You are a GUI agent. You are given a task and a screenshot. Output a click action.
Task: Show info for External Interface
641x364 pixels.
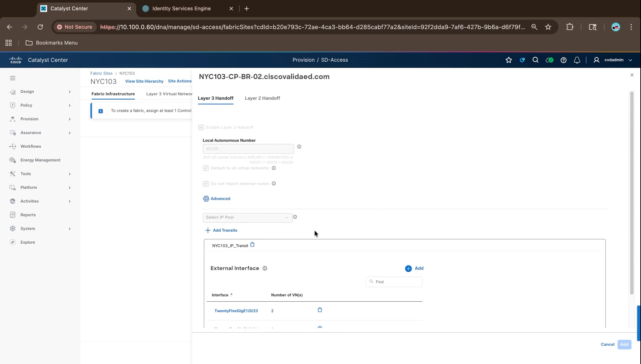(x=265, y=268)
